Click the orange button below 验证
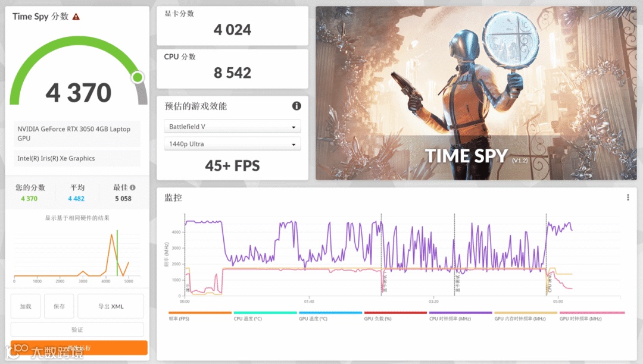The width and height of the screenshot is (643, 364). (79, 347)
